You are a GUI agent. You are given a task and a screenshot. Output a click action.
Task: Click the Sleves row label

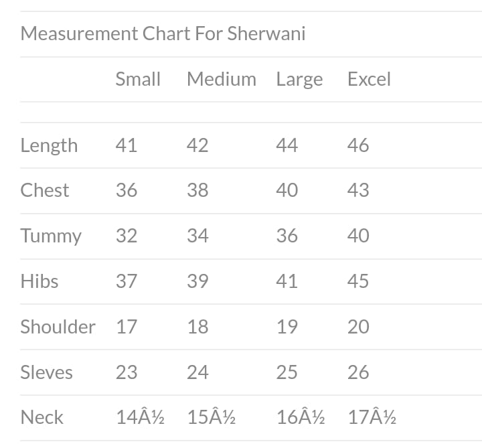tap(46, 372)
